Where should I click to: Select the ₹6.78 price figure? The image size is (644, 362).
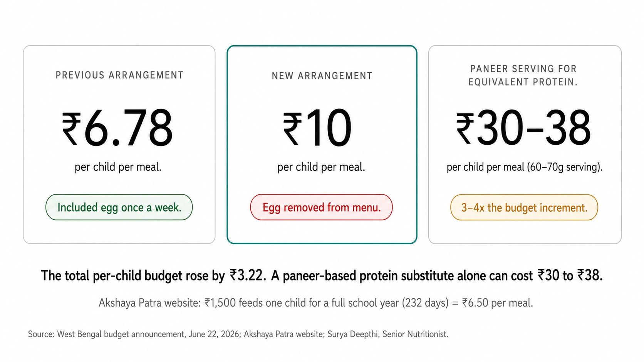117,128
